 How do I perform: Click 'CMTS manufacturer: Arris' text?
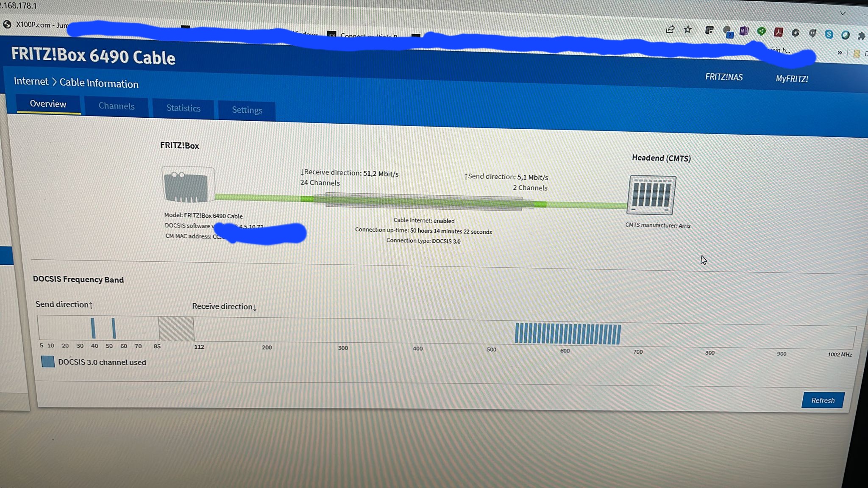point(658,225)
